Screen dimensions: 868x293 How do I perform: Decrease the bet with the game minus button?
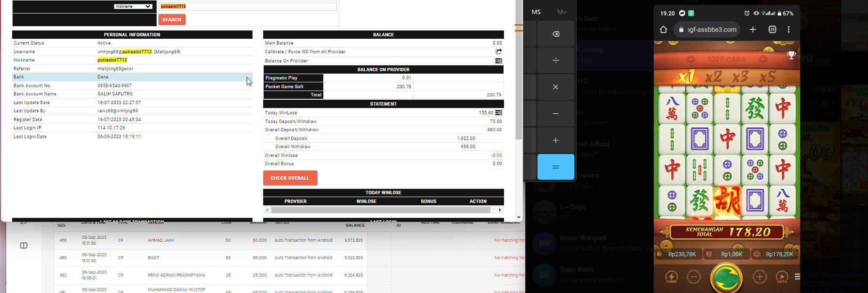click(694, 277)
